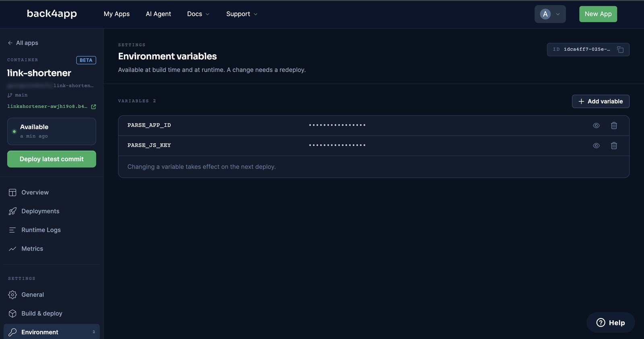Image resolution: width=644 pixels, height=339 pixels.
Task: Delete the PARSE_JS_KEY variable
Action: 614,146
